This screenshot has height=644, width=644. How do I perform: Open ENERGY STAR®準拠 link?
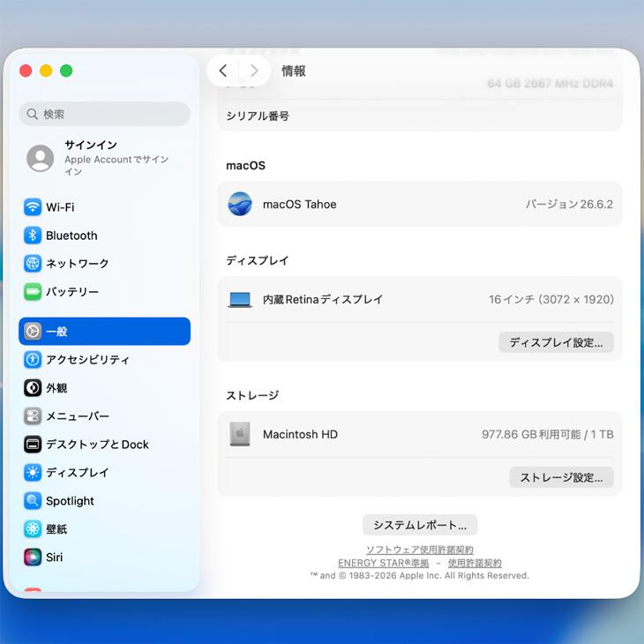coord(383,563)
